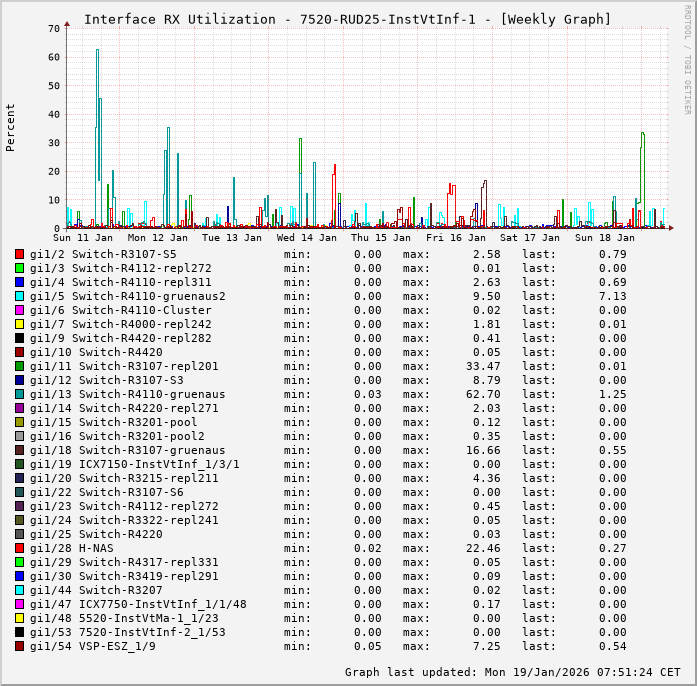Click the 70 tick on the y-axis
This screenshot has height=686, width=697.
[x=53, y=29]
